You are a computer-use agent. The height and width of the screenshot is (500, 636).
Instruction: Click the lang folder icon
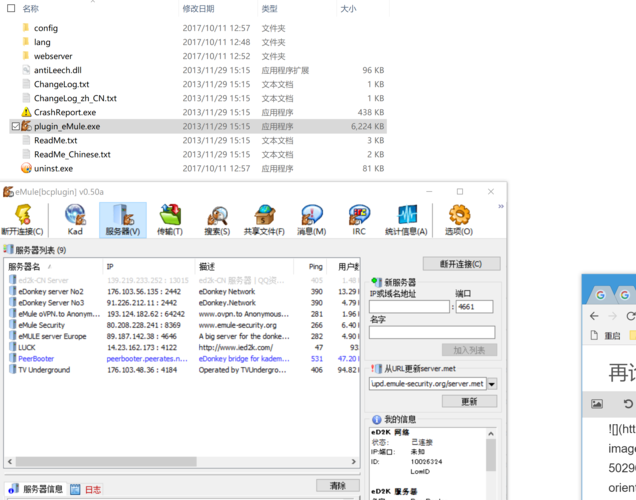pos(26,42)
